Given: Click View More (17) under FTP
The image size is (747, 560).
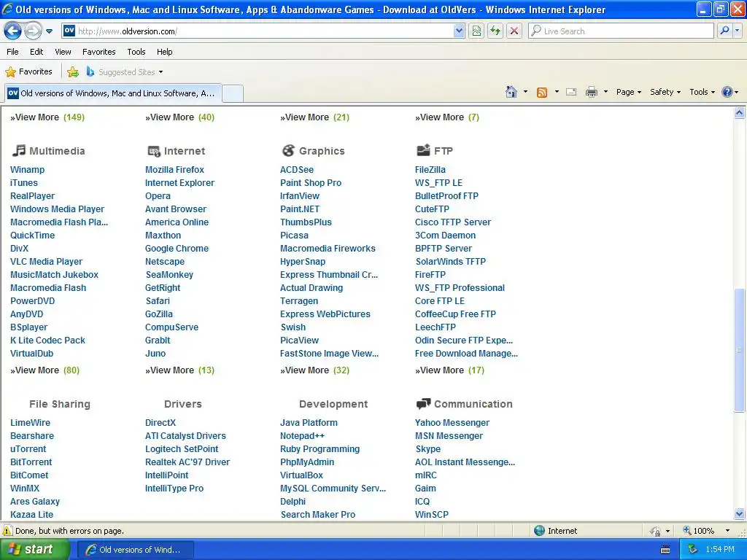Looking at the screenshot, I should tap(449, 370).
